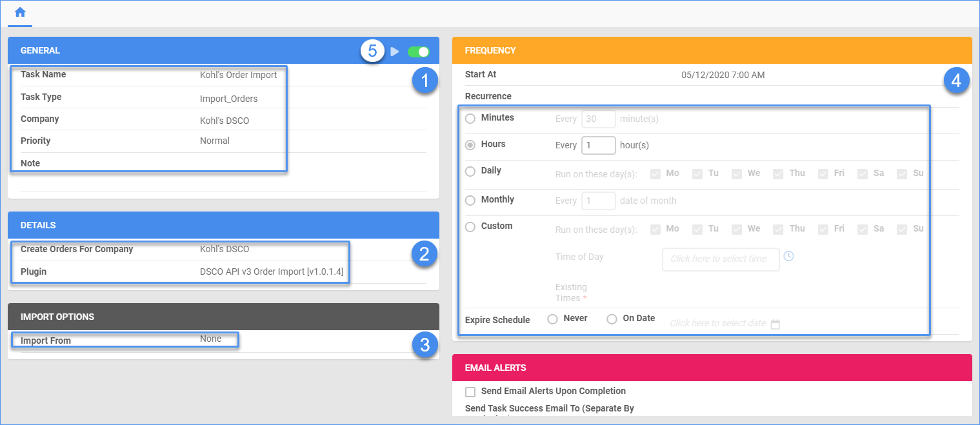This screenshot has height=425, width=980.
Task: Toggle We checkbox in Custom row
Action: pos(737,229)
